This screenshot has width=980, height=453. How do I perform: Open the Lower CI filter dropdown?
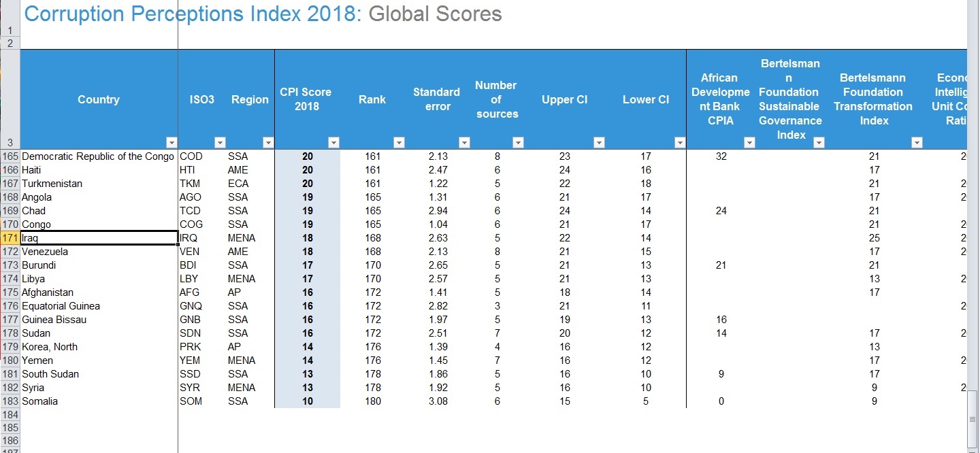point(679,142)
